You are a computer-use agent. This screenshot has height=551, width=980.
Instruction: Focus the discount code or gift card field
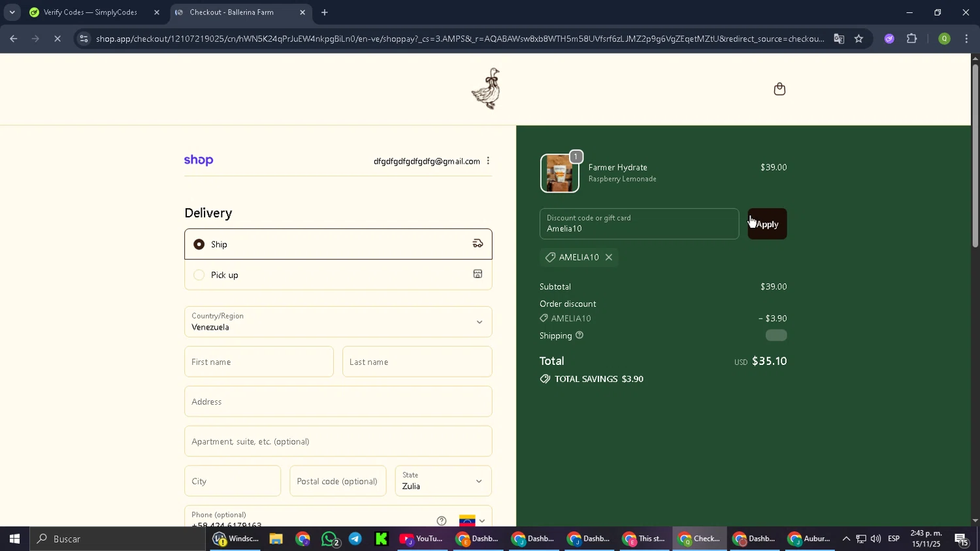coord(640,224)
